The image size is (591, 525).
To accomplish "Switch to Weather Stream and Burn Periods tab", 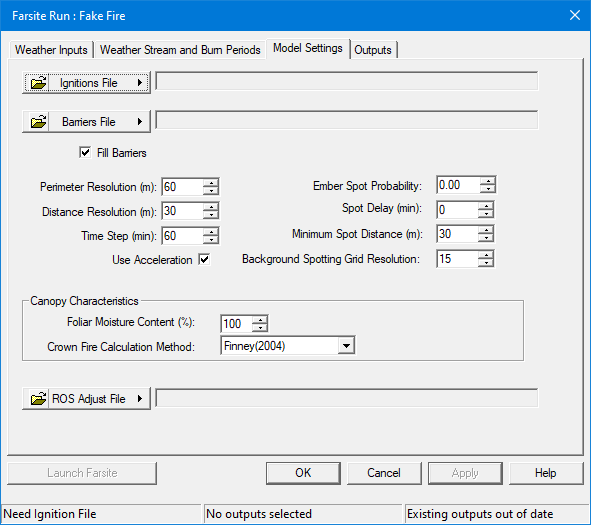I will [x=180, y=50].
